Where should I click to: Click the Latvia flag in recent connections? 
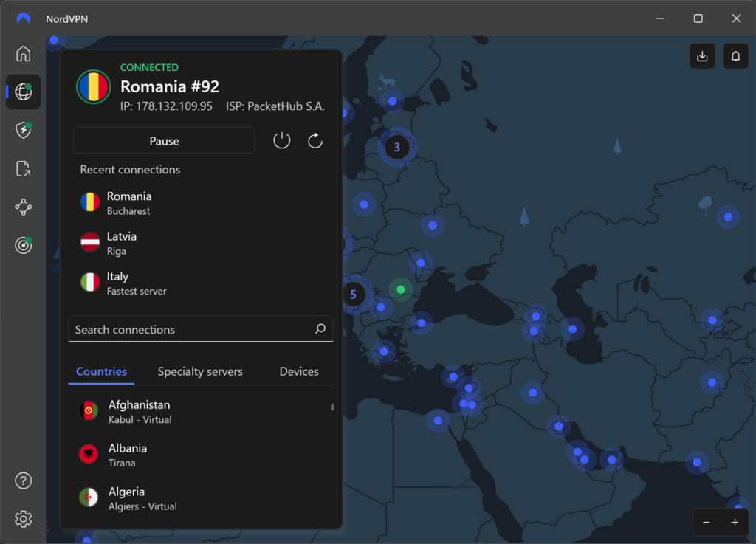[90, 242]
